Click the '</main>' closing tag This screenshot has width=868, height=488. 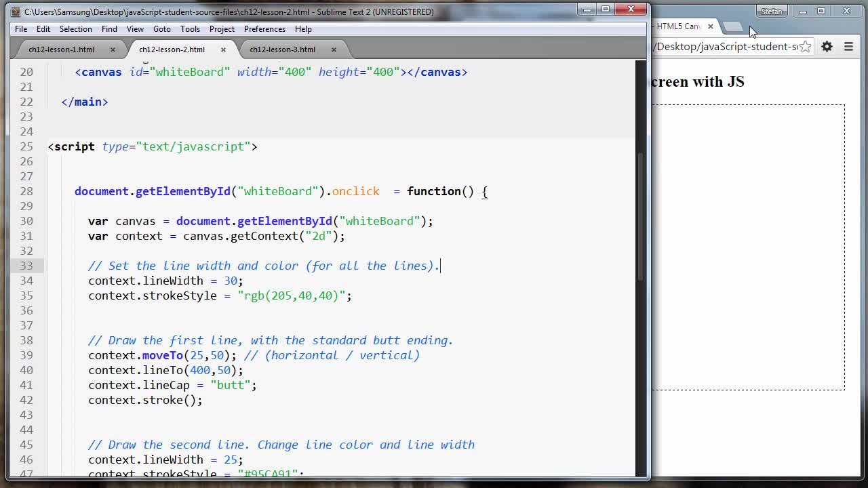tap(85, 102)
